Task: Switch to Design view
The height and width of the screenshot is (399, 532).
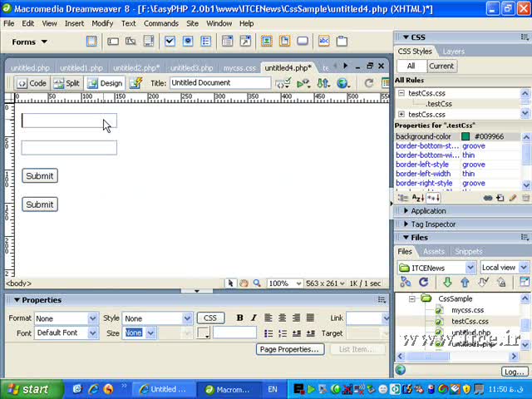Action: [105, 83]
